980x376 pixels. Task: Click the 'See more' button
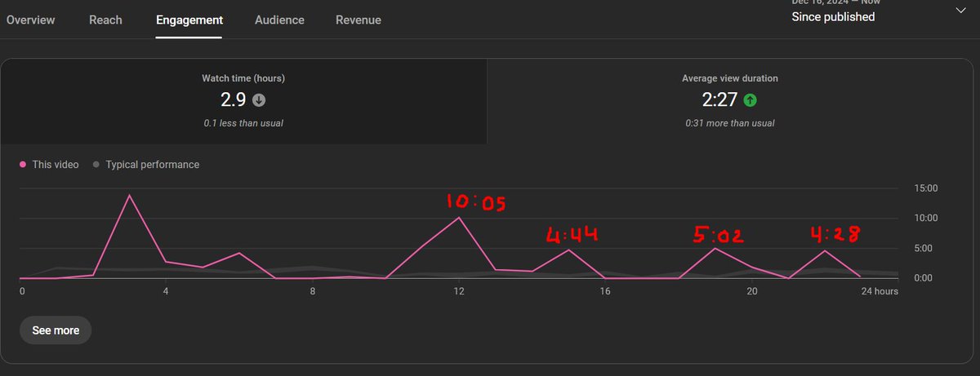point(56,330)
